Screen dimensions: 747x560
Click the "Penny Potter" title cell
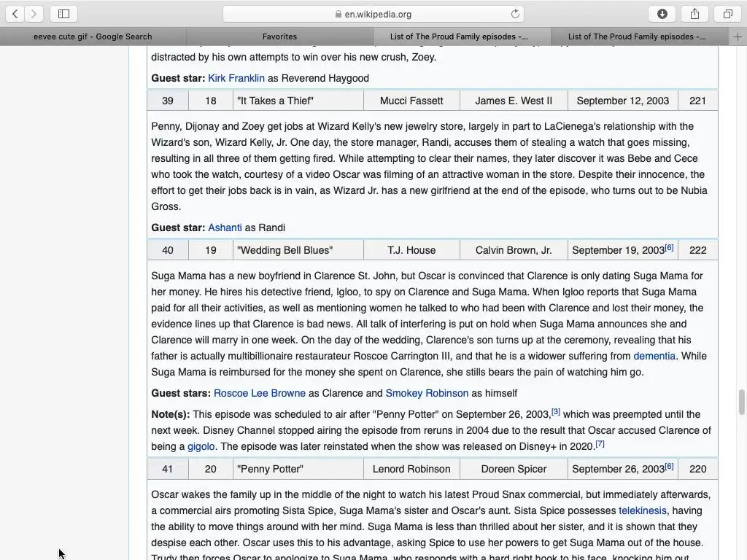coord(298,469)
